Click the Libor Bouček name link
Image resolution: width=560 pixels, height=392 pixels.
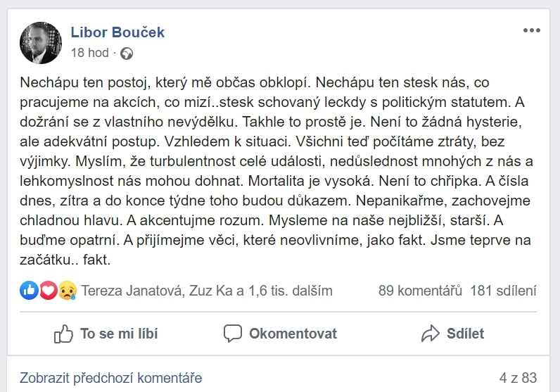[x=117, y=32]
